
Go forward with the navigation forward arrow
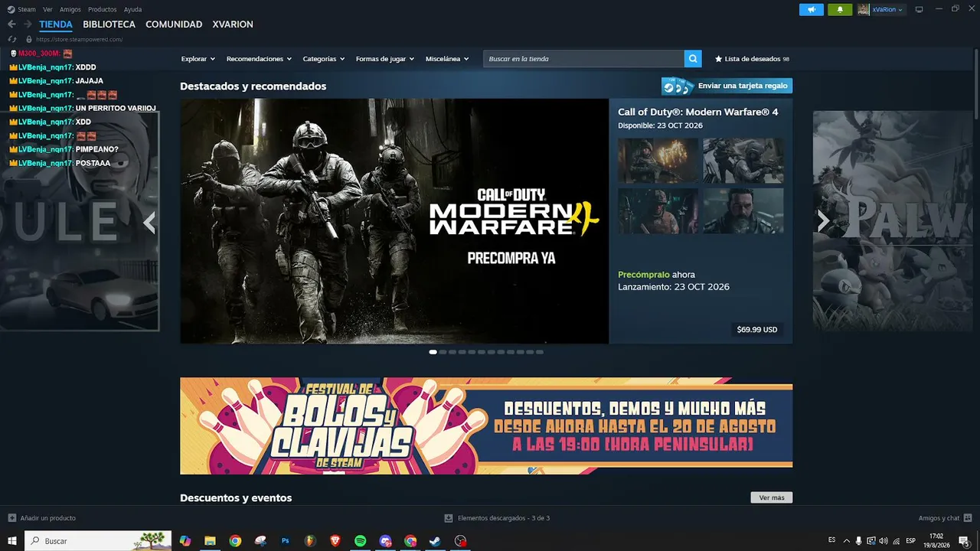tap(28, 24)
